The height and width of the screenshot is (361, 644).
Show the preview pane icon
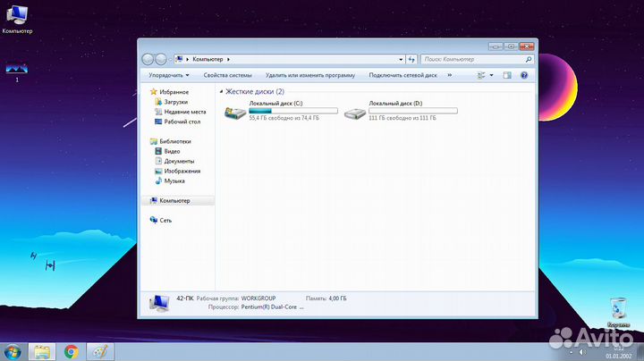pyautogui.click(x=509, y=76)
